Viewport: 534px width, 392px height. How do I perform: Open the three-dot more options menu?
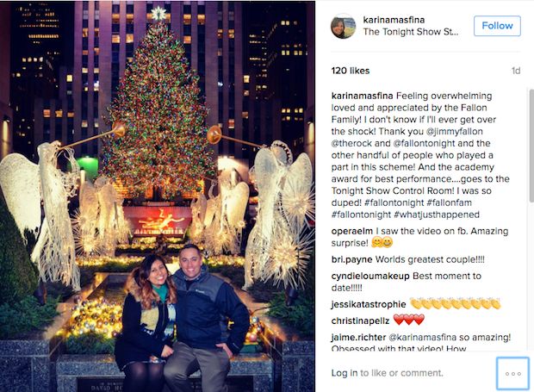[x=512, y=373]
